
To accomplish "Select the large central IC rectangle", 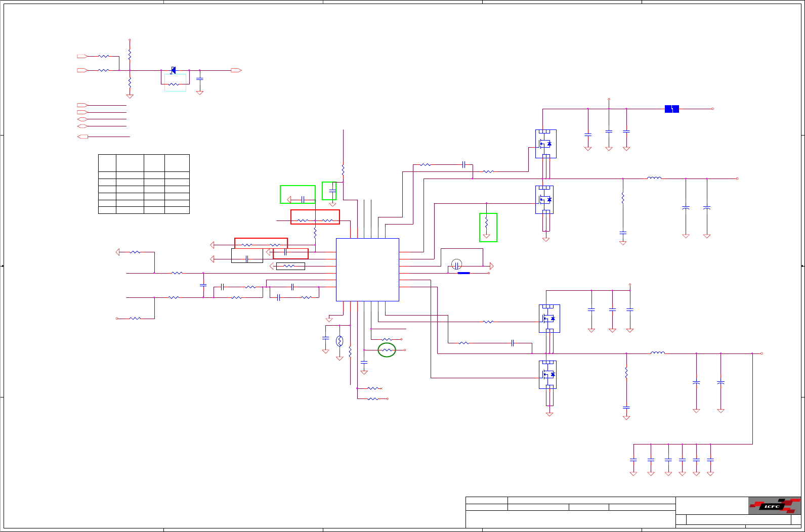I will pos(367,270).
